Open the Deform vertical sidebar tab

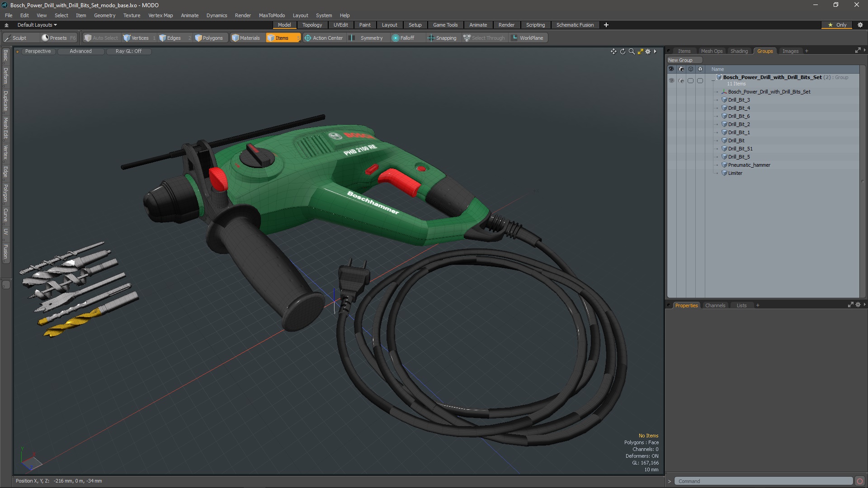point(5,76)
